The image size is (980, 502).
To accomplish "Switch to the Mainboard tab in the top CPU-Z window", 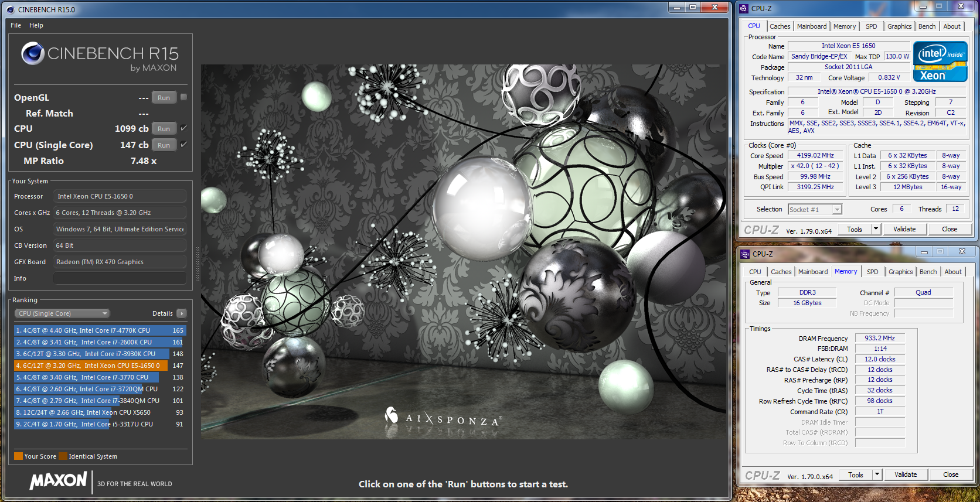I will (x=812, y=26).
